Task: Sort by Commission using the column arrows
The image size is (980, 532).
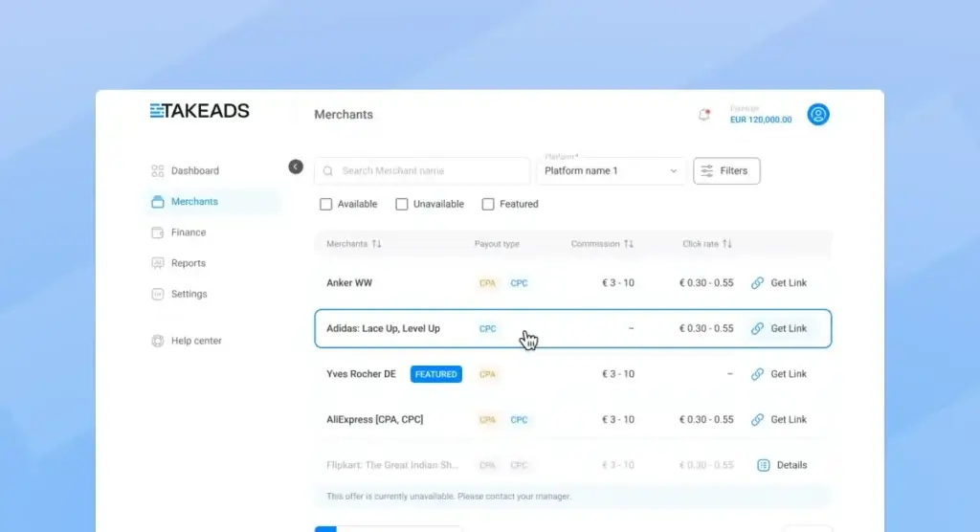Action: coord(628,244)
